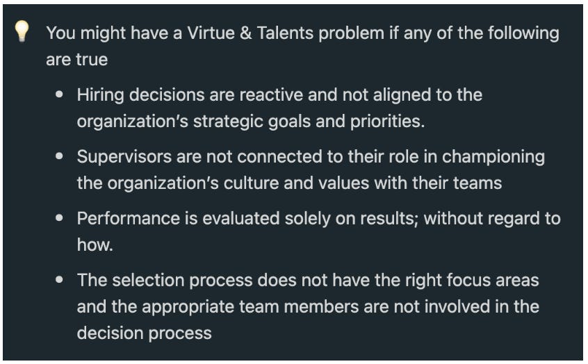Click the line 'Supervisors are not connected to their role'
Image resolution: width=588 pixels, height=364 pixels.
coord(311,157)
